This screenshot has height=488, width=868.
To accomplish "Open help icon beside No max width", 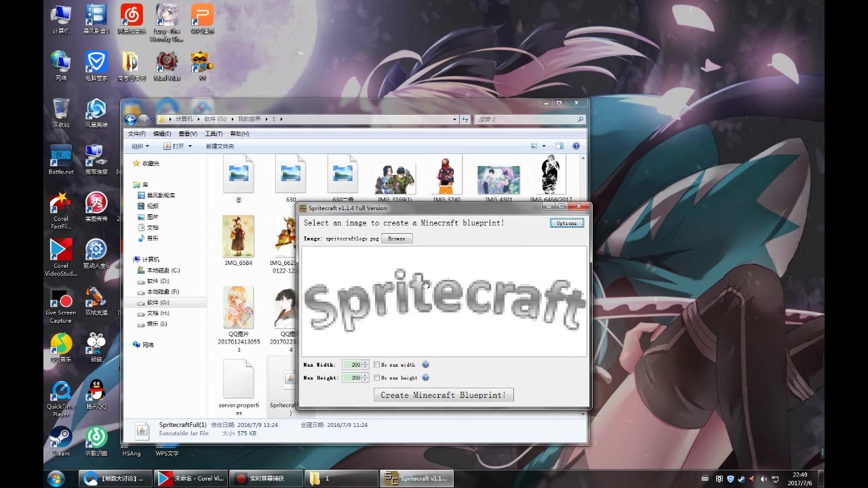I will (x=425, y=365).
